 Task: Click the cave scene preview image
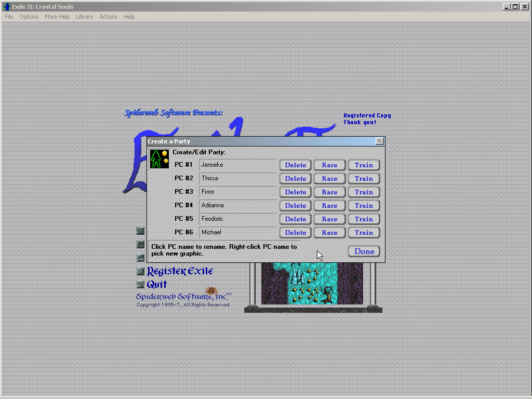312,283
